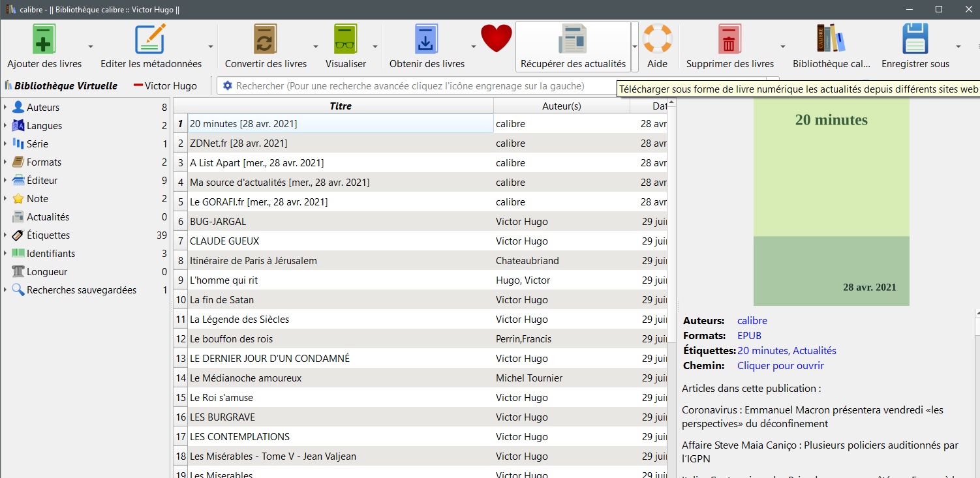Screen dimensions: 980x478
Task: Select L'homme qui rit row
Action: (x=420, y=280)
